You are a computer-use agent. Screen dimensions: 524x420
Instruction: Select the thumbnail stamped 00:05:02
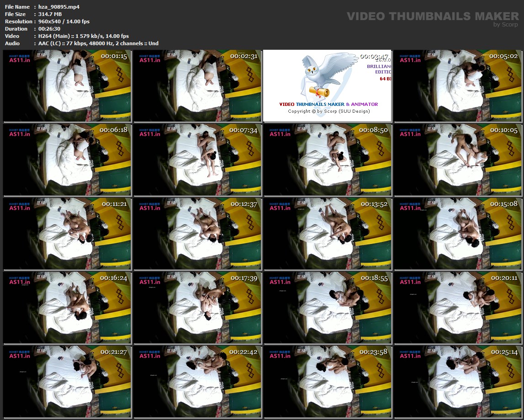click(x=458, y=86)
